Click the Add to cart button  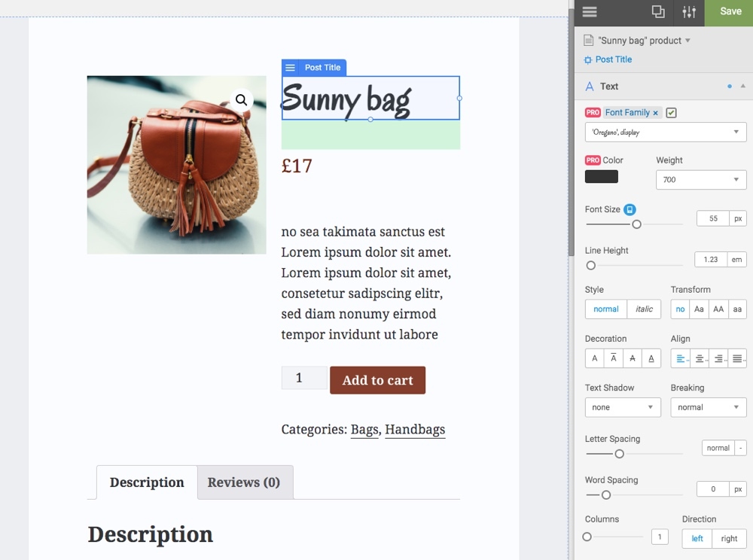pyautogui.click(x=377, y=380)
